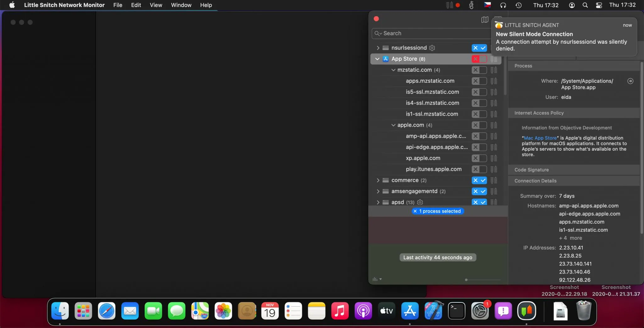
Task: Open the Czech flag input source menu
Action: [x=487, y=5]
